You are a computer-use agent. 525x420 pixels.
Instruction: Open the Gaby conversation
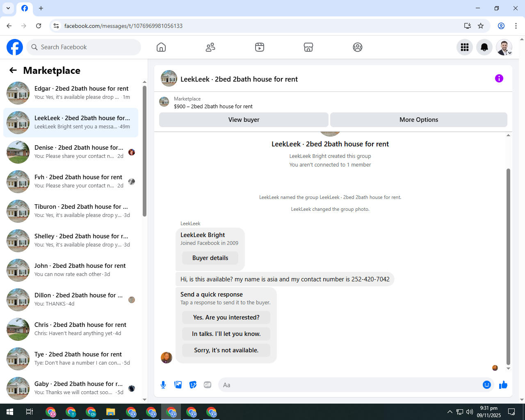click(71, 388)
